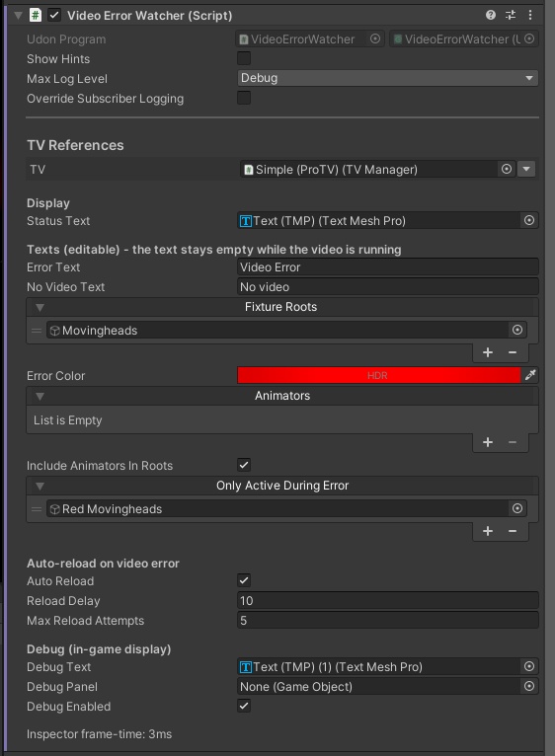555x756 pixels.
Task: Click the Error Color label
Action: (x=55, y=376)
